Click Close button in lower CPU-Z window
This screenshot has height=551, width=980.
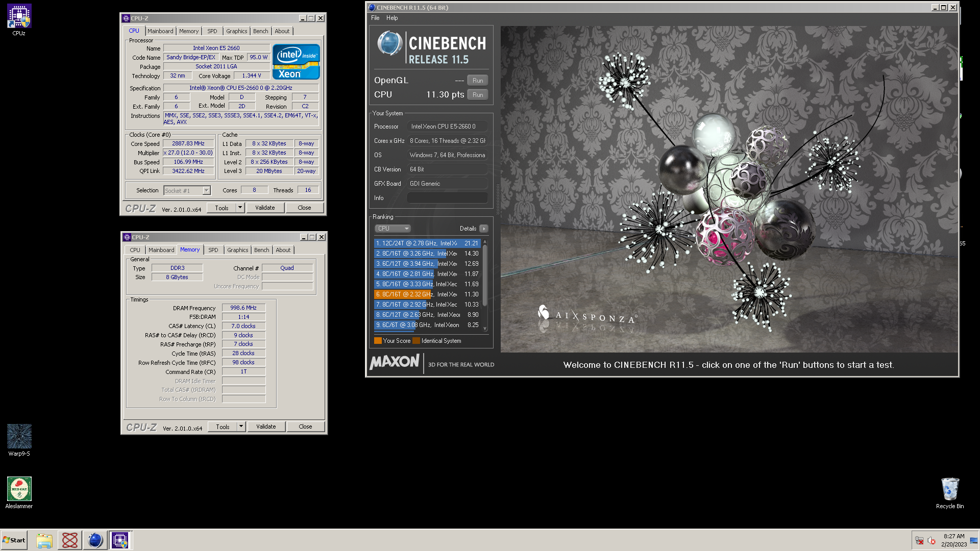coord(305,427)
